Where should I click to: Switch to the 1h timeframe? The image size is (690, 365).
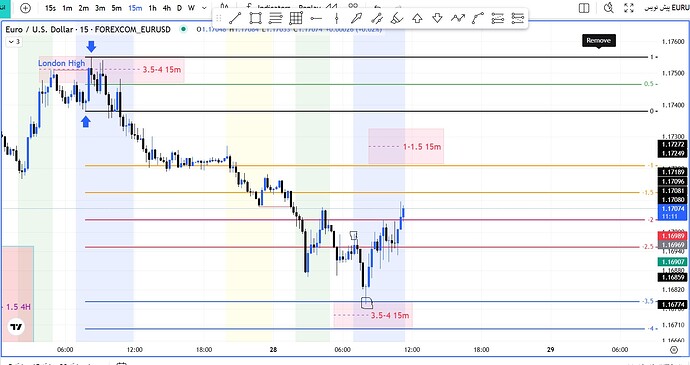coord(152,8)
